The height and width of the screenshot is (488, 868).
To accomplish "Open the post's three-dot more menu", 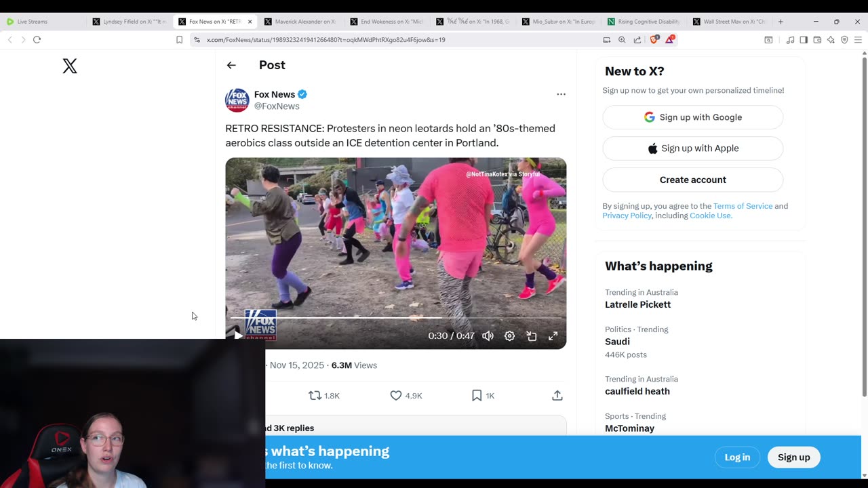I will pos(561,94).
